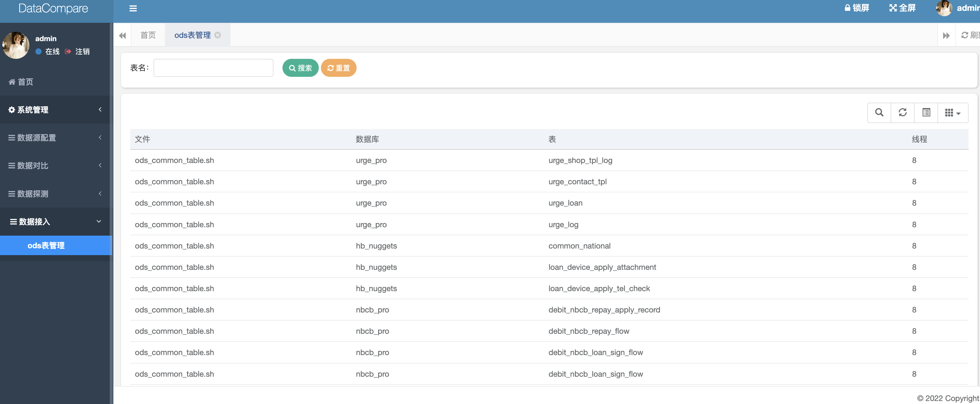The height and width of the screenshot is (404, 980).
Task: Open the columns dropdown grid icon
Action: pyautogui.click(x=952, y=113)
